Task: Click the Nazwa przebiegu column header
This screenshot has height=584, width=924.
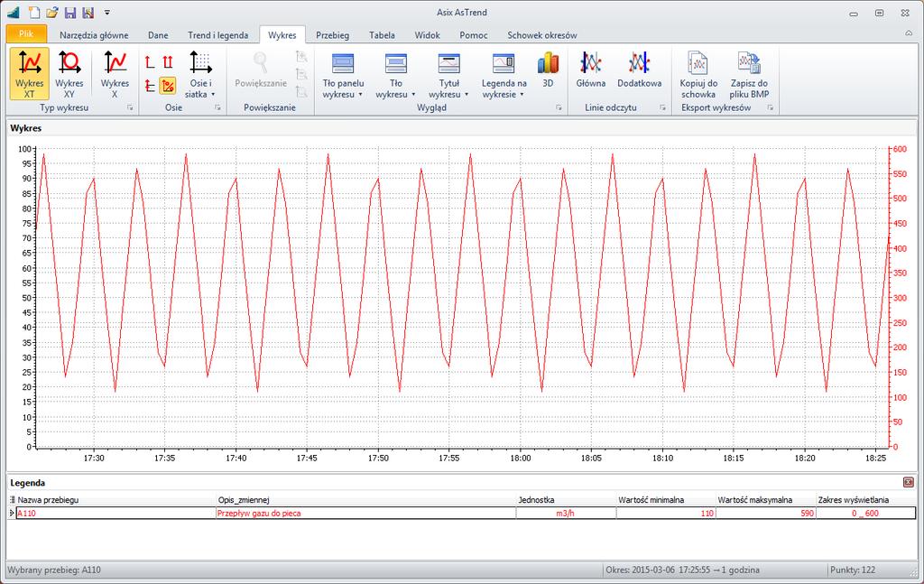Action: point(116,500)
